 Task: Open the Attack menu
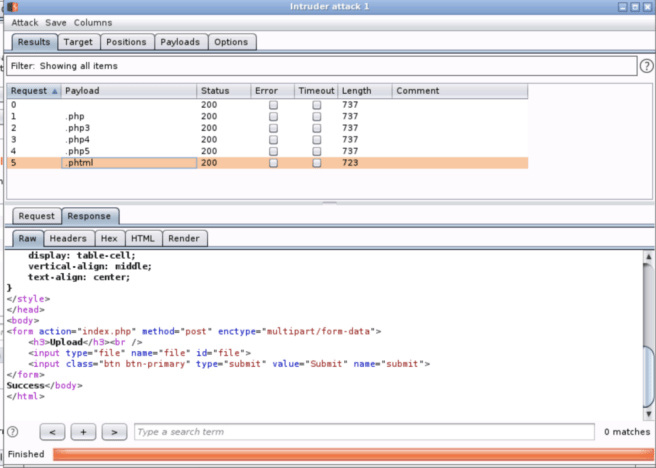tap(24, 22)
